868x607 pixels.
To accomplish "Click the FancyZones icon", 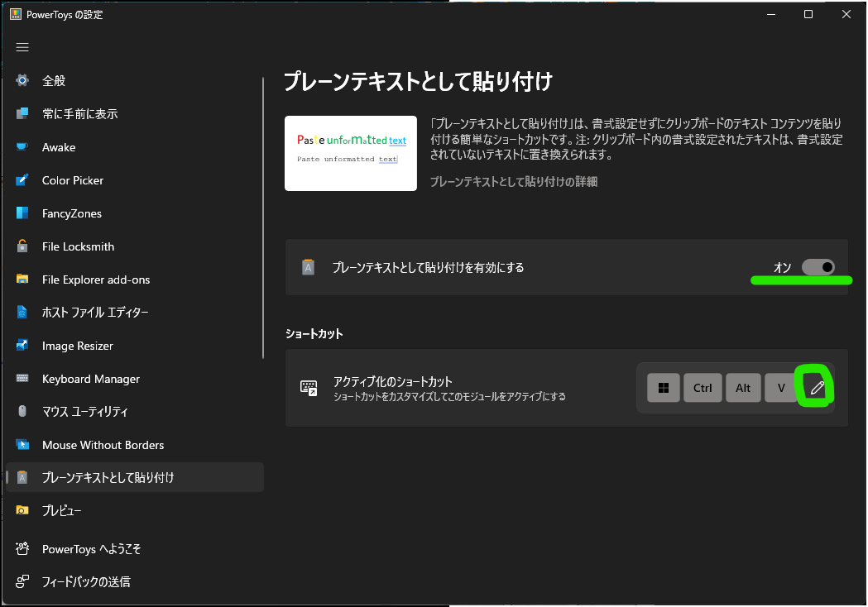I will [22, 213].
